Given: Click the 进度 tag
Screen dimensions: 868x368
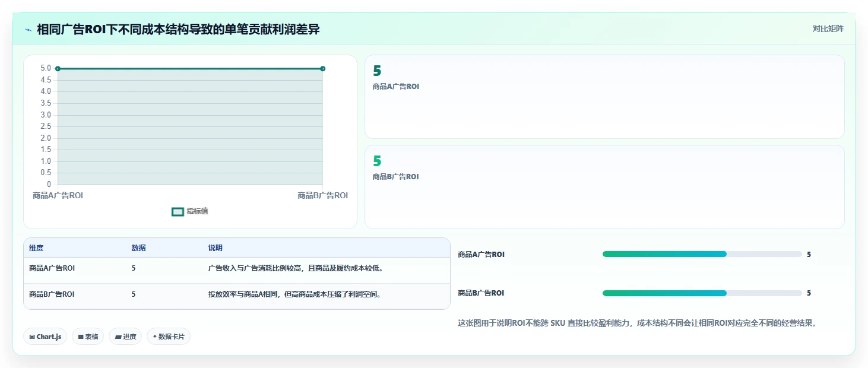Looking at the screenshot, I should click(125, 337).
